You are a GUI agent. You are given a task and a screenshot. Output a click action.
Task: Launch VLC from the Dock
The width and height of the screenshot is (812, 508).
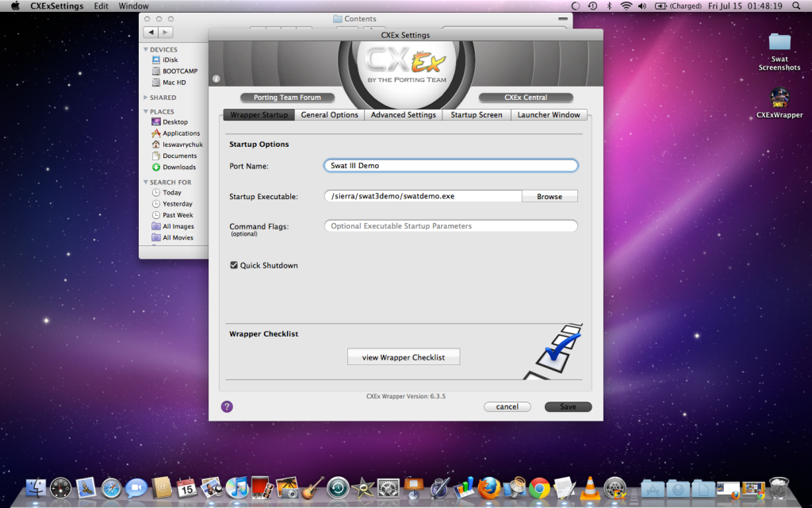tap(589, 489)
